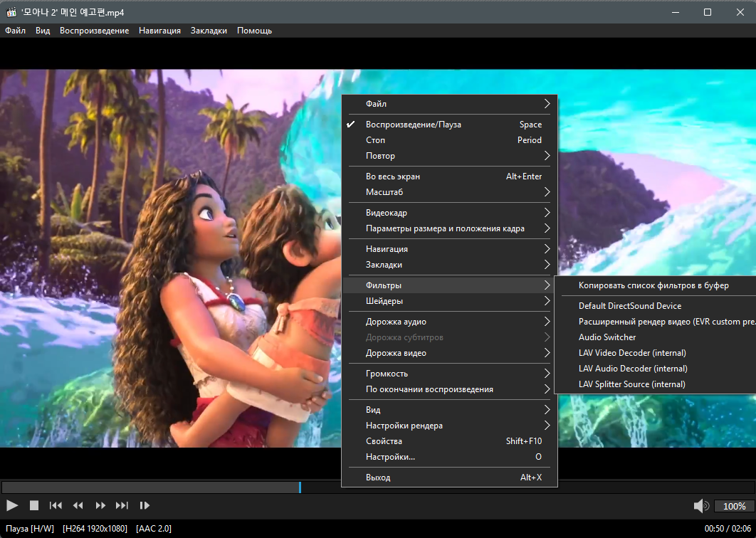Expand the Громкость submenu
The width and height of the screenshot is (756, 538).
pos(449,374)
